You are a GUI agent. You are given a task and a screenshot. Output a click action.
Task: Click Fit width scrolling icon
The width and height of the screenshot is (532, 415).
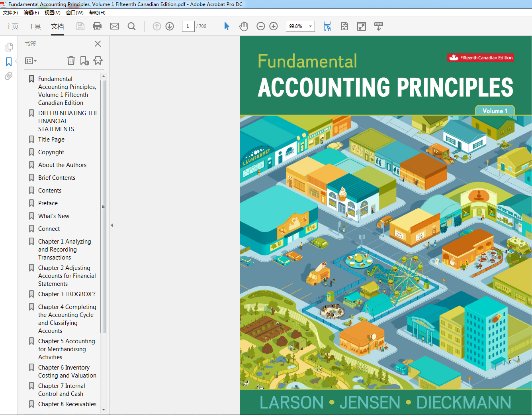click(x=327, y=26)
